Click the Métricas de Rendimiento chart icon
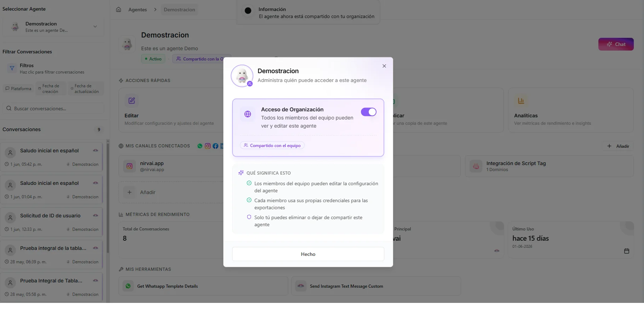 pos(121,215)
